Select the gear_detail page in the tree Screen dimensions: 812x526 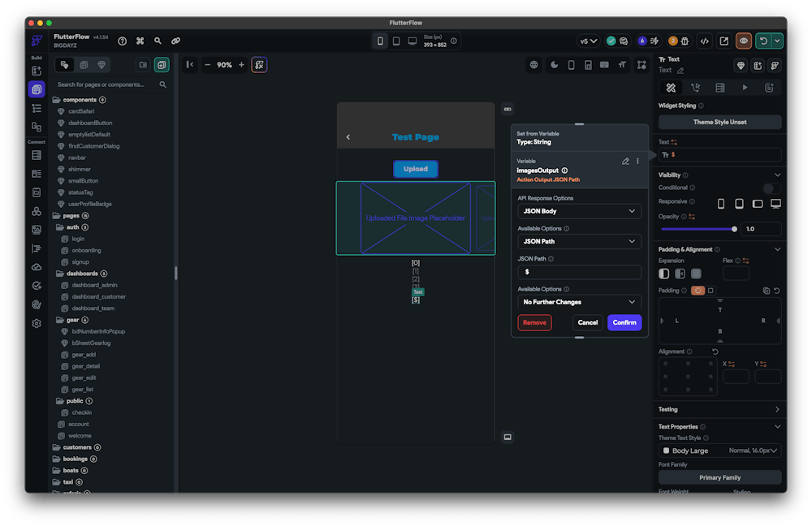click(x=85, y=366)
